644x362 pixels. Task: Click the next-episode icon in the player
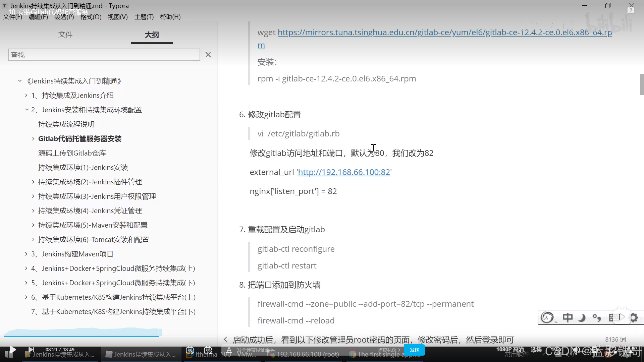31,350
